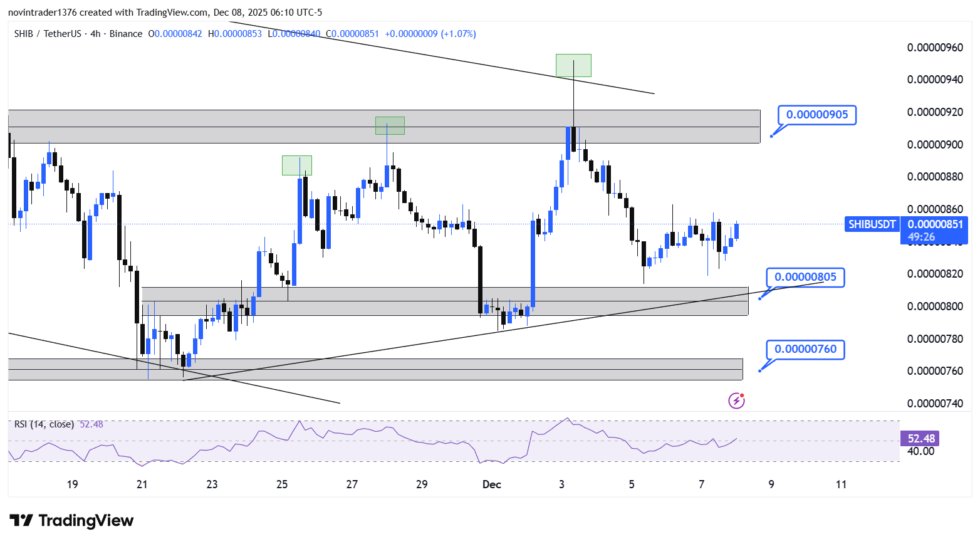This screenshot has height=544, width=980.
Task: Select the 0.00000905 price callout label
Action: [817, 115]
